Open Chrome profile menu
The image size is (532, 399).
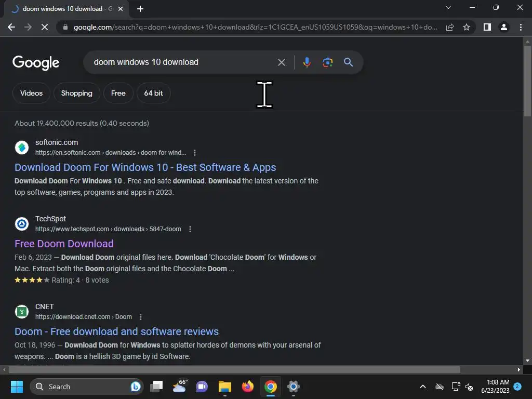point(504,27)
